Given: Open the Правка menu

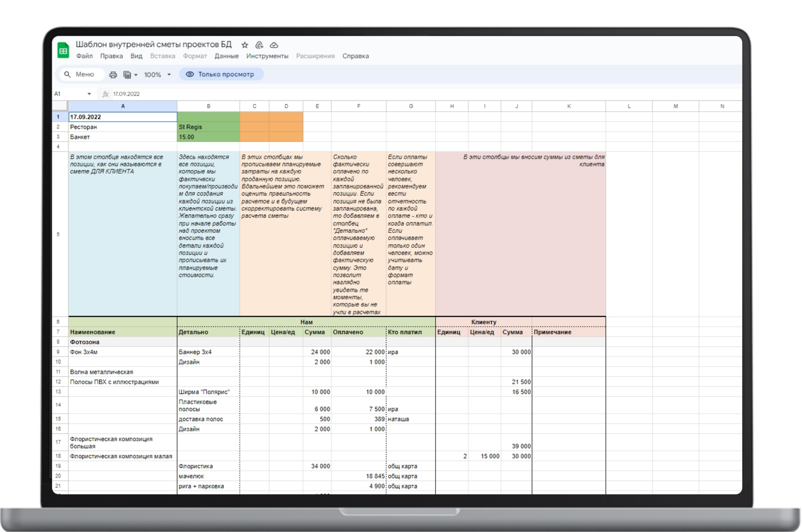Looking at the screenshot, I should pyautogui.click(x=111, y=56).
